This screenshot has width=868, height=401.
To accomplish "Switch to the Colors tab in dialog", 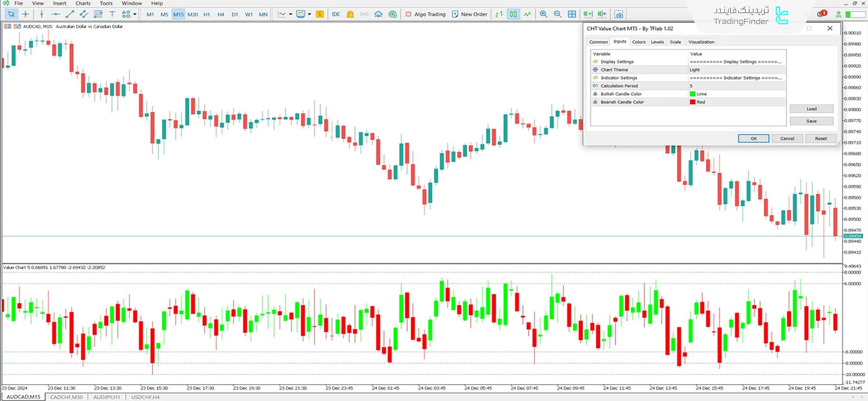I will (x=639, y=42).
